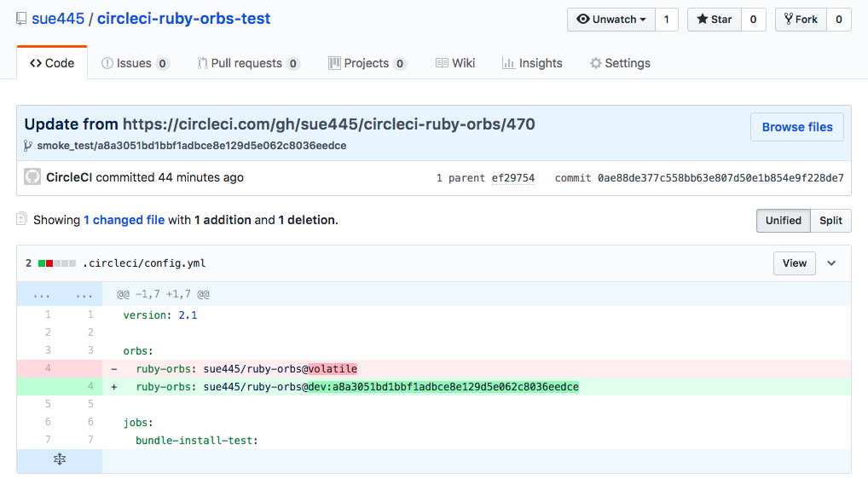Click old line number 4 of deletion
This screenshot has width=868, height=485.
click(48, 368)
